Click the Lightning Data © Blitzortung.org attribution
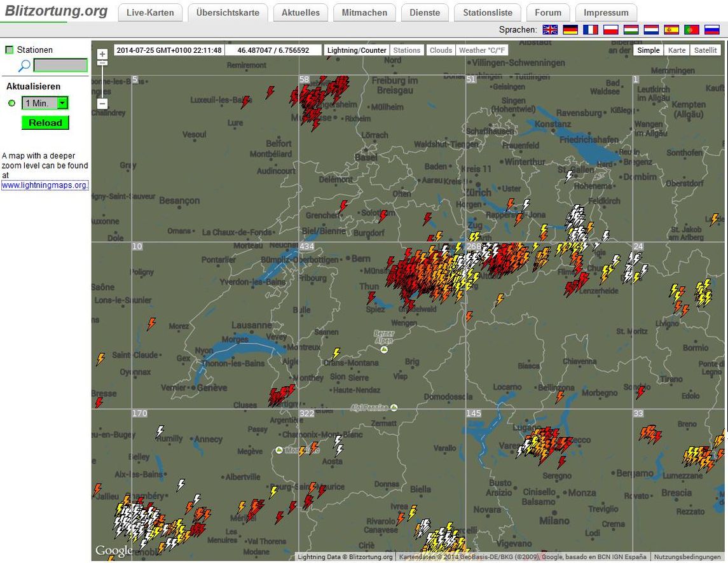Screen dimensions: 728x563 (345, 557)
